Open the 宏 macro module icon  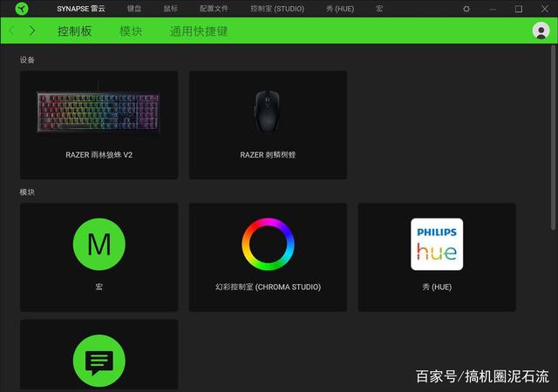(x=99, y=244)
